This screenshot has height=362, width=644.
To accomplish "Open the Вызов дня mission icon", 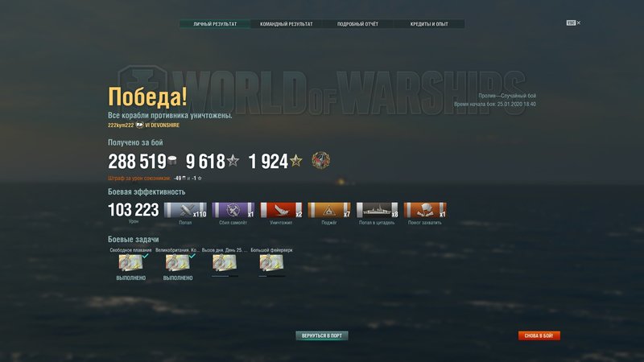I will (x=225, y=263).
